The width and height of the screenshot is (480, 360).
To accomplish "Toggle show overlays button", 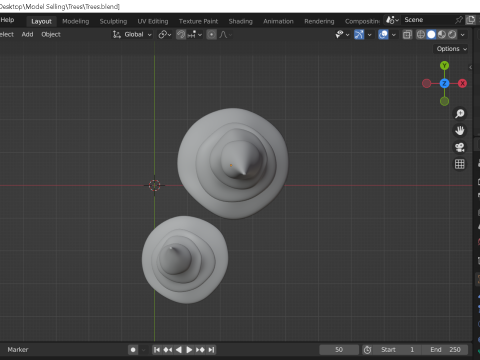I will tap(383, 34).
